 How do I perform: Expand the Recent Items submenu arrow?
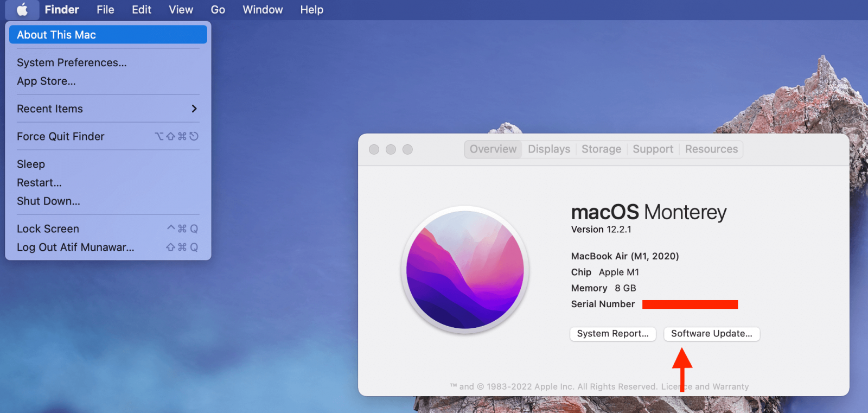tap(194, 109)
